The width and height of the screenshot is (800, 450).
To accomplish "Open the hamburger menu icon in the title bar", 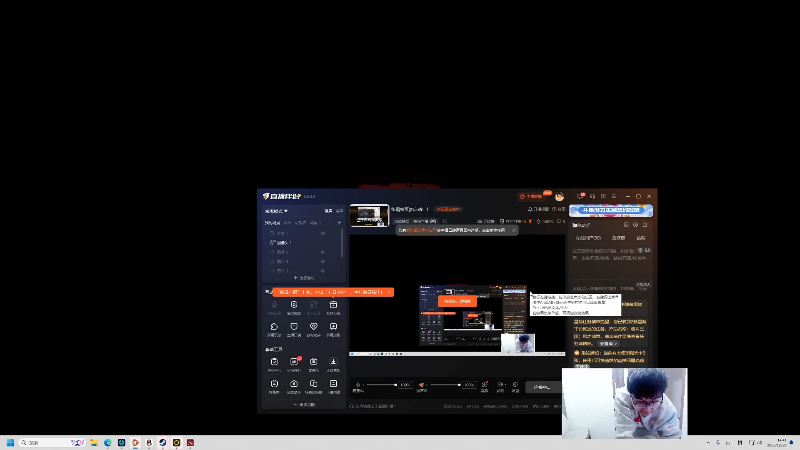I will (614, 196).
